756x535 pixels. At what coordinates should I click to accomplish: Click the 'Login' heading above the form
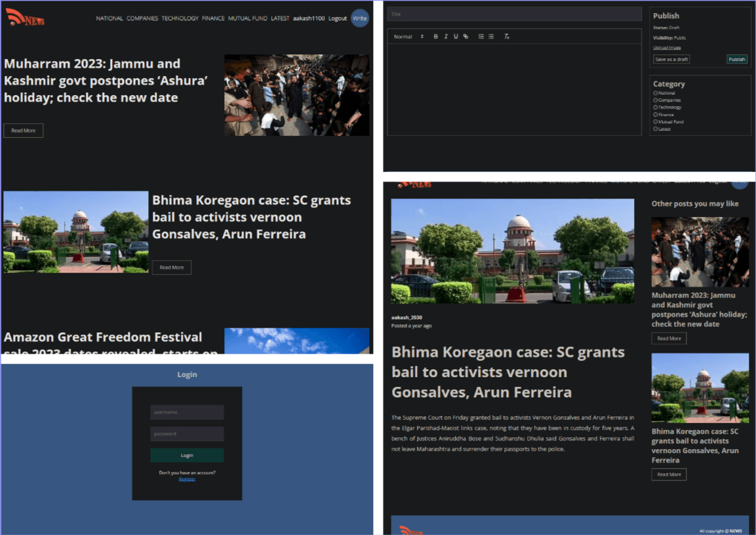pyautogui.click(x=187, y=374)
